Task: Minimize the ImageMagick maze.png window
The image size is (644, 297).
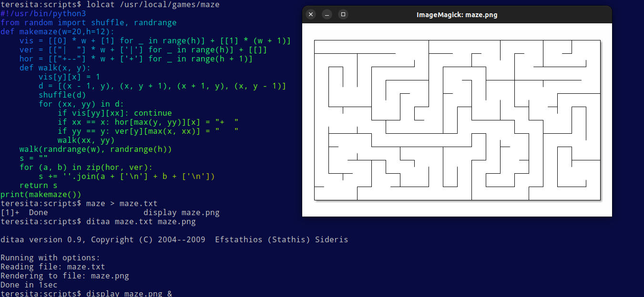Action: (327, 14)
